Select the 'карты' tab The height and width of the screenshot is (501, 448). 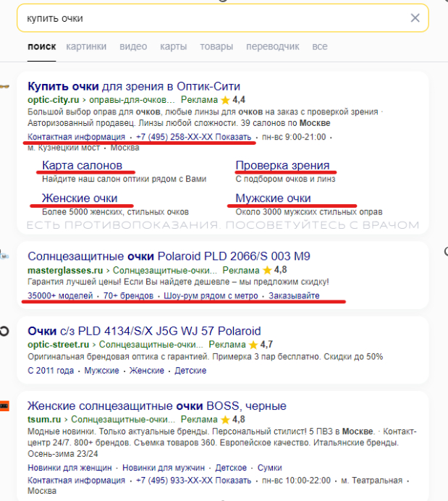(174, 47)
